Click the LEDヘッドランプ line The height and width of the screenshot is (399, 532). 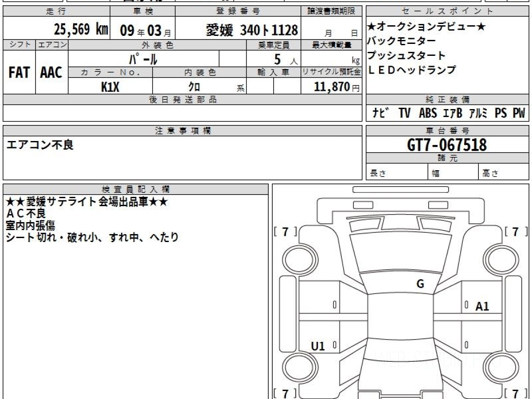point(411,70)
